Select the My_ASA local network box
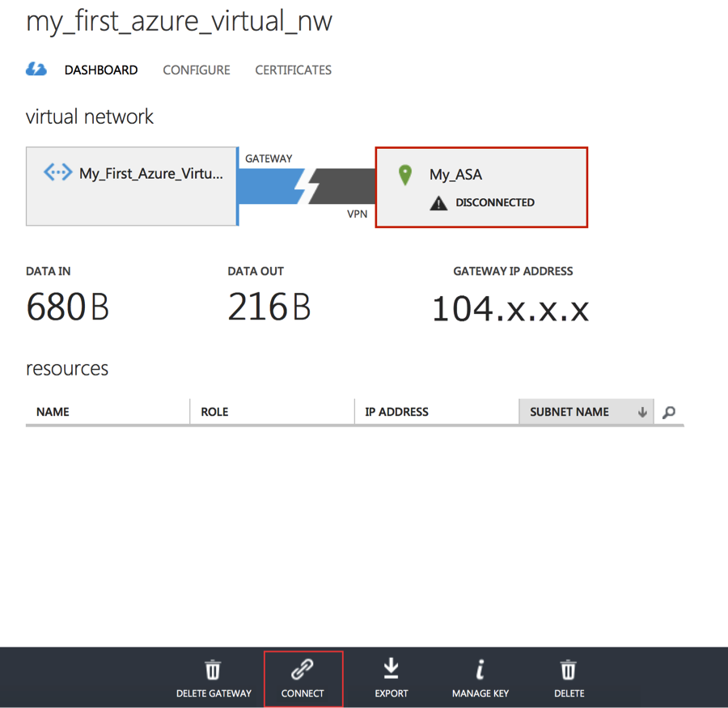The width and height of the screenshot is (728, 708). coord(481,187)
